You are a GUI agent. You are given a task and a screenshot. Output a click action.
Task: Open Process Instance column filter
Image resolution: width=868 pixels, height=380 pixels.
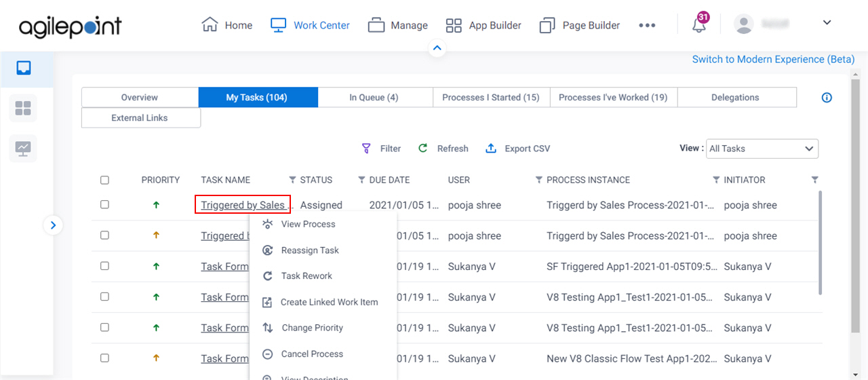click(x=716, y=180)
